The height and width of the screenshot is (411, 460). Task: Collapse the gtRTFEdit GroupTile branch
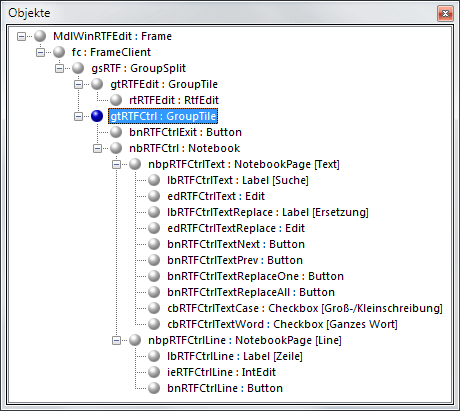click(78, 84)
